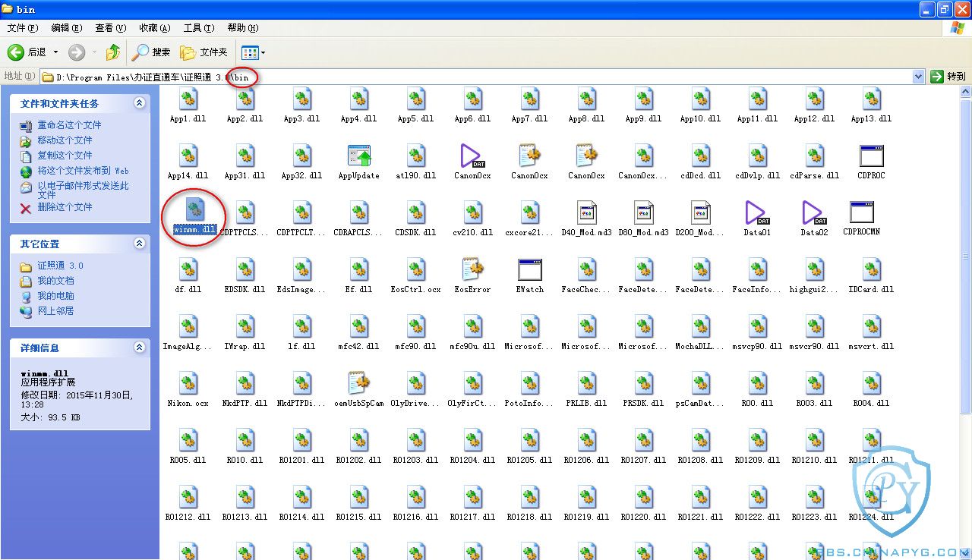The image size is (972, 560).
Task: Select the CDPROCMN application icon
Action: (x=862, y=212)
